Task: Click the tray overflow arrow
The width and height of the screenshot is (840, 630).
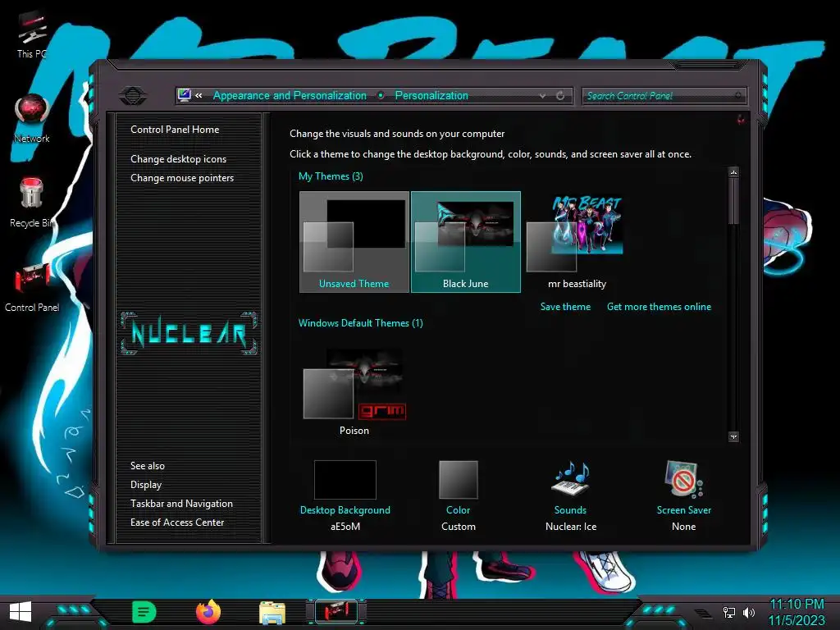Action: pos(703,612)
